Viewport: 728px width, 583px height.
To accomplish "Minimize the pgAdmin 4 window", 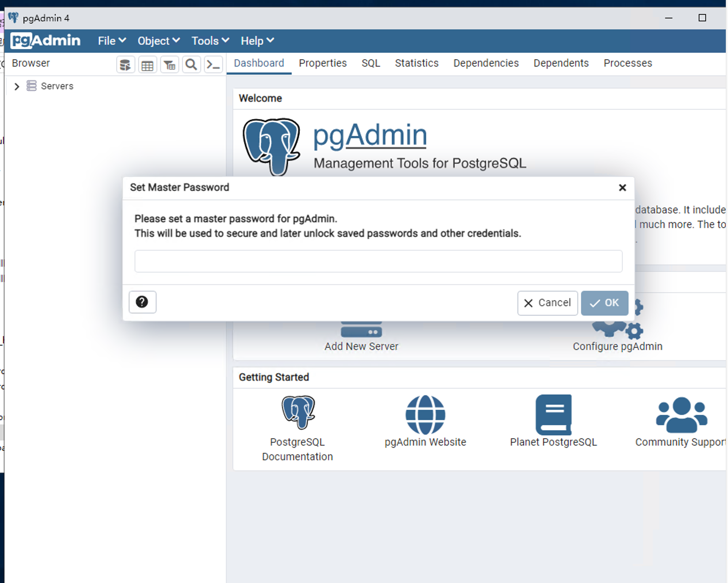I will tap(668, 18).
